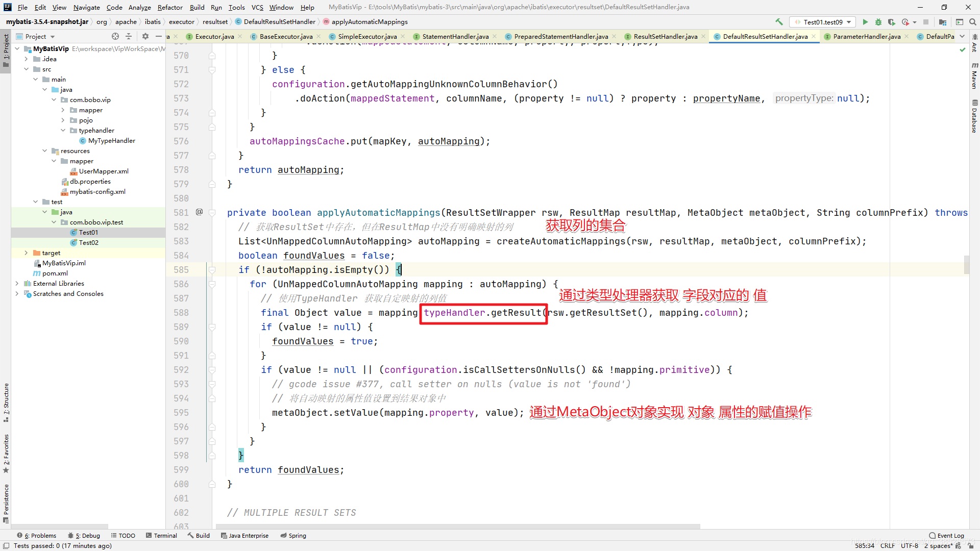Click the locate/scroll-from-source target icon in Project panel
The image size is (980, 551).
[115, 36]
